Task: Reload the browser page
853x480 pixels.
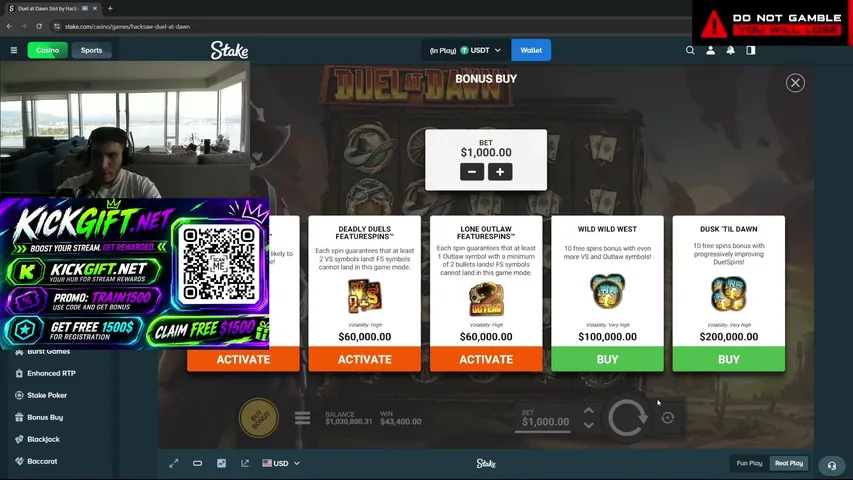Action: (39, 26)
